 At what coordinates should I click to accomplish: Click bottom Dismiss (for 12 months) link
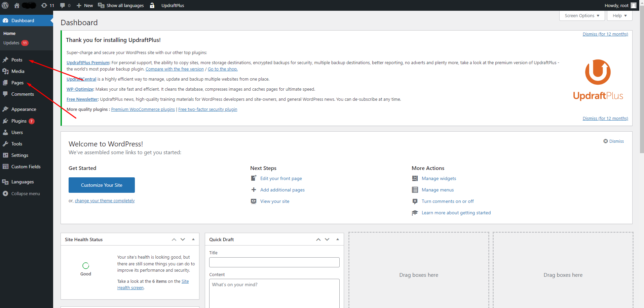(605, 118)
